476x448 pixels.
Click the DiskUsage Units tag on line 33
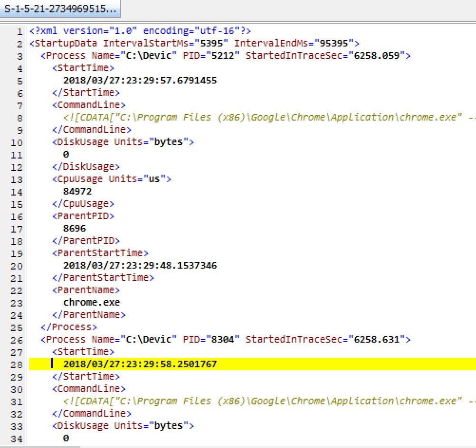pyautogui.click(x=123, y=426)
